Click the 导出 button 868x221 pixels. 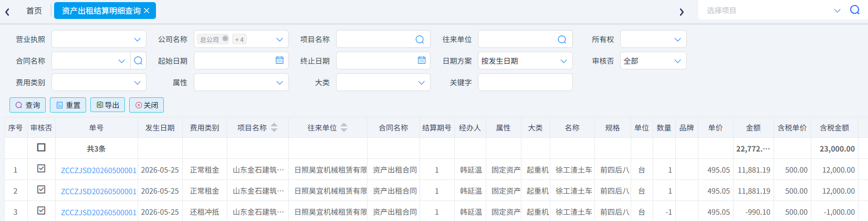pos(108,105)
